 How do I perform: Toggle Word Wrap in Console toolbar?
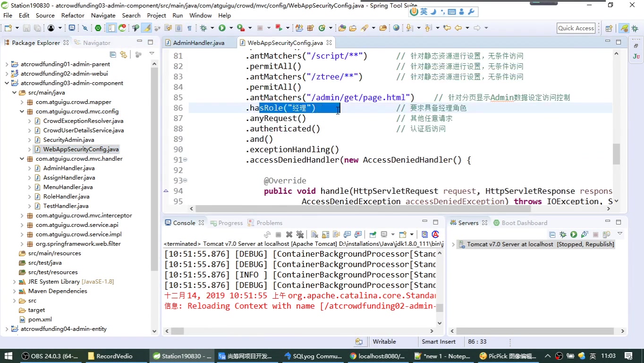click(336, 234)
